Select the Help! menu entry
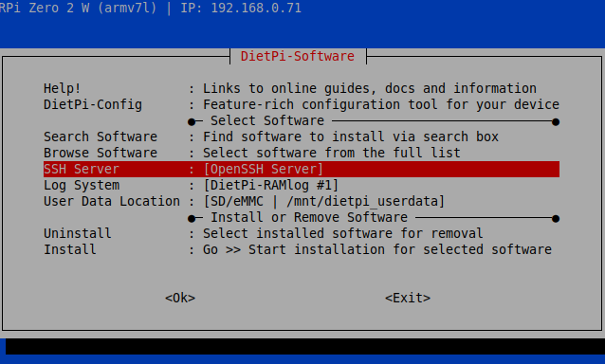This screenshot has height=364, width=605. point(302,89)
